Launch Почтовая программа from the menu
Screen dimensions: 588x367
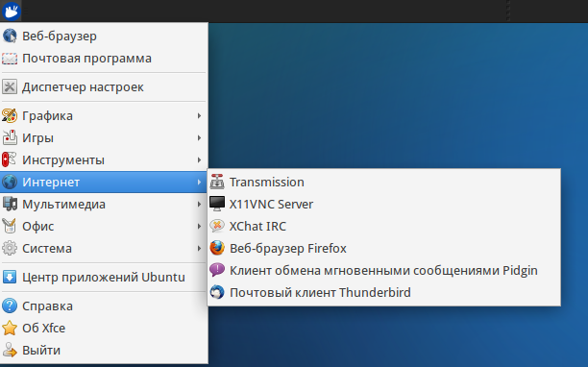(x=104, y=59)
